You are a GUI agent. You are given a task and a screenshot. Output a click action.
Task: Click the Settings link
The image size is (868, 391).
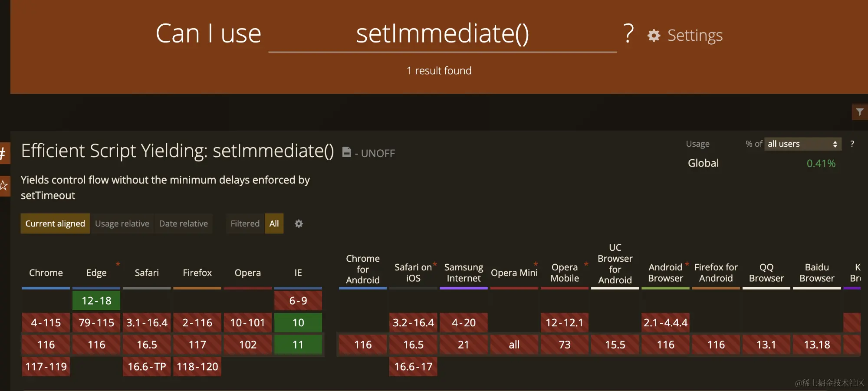pos(695,35)
